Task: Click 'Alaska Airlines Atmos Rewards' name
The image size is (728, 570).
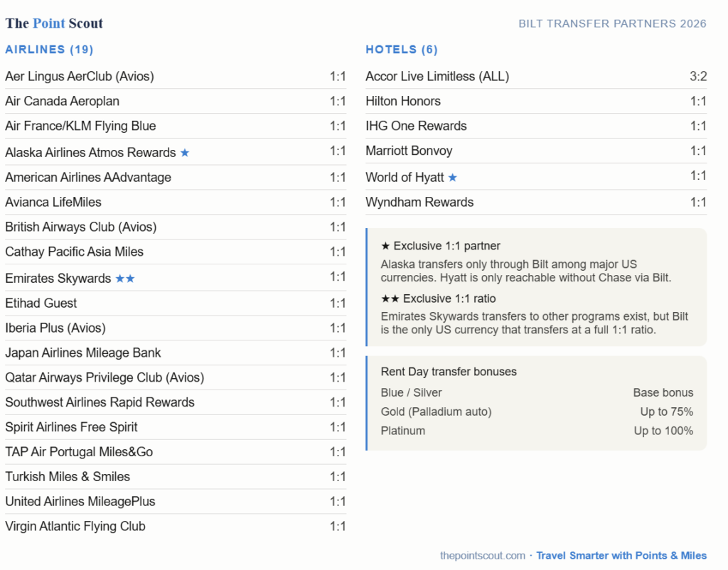Action: click(90, 153)
